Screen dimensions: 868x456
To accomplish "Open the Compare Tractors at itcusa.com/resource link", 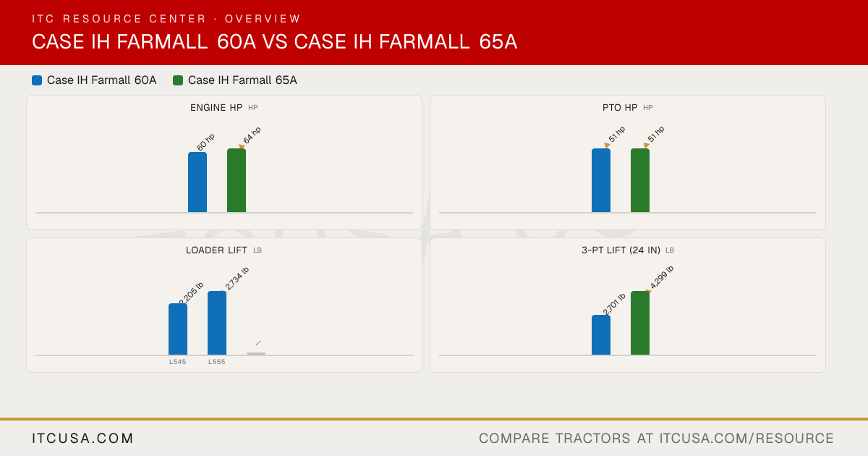I will click(657, 439).
